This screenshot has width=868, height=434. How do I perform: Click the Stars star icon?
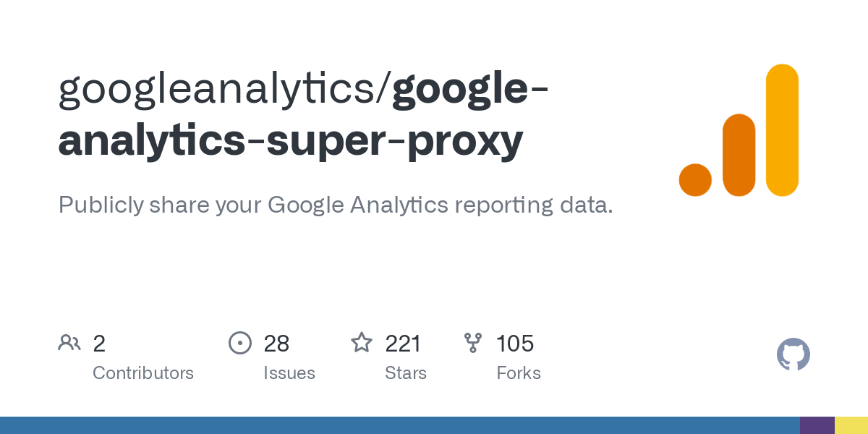(361, 343)
